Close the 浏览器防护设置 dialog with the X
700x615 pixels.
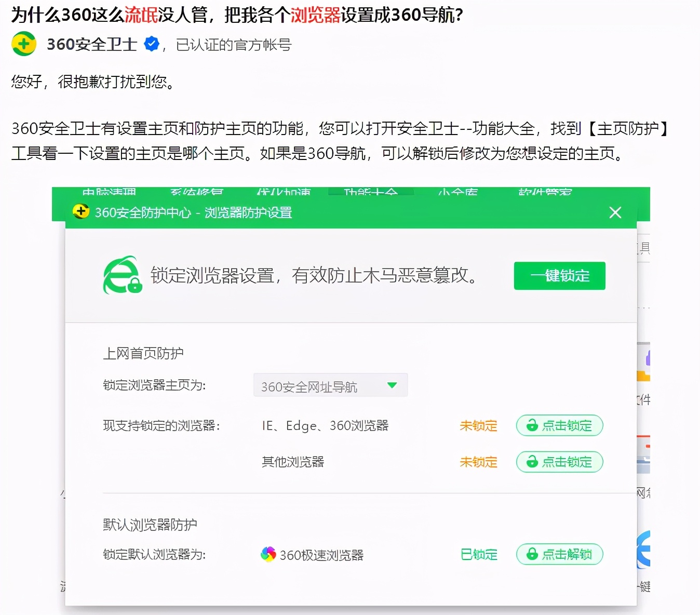(x=615, y=212)
